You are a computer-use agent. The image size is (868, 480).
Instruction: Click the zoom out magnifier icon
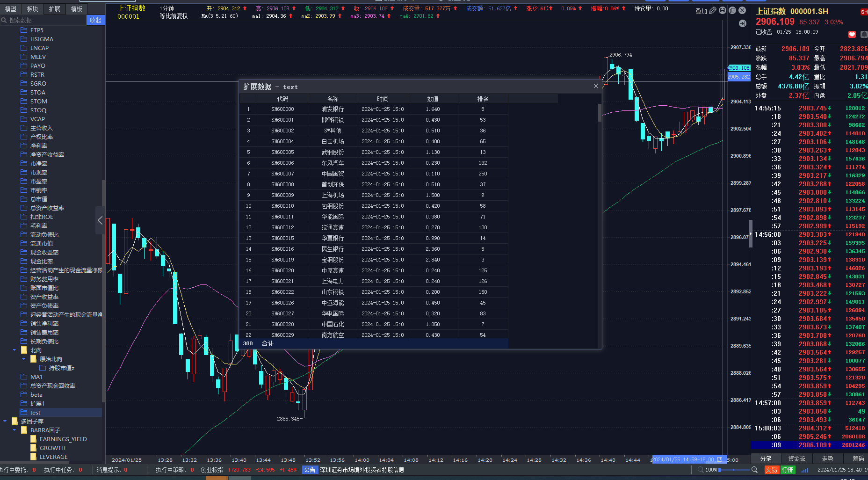[701, 470]
